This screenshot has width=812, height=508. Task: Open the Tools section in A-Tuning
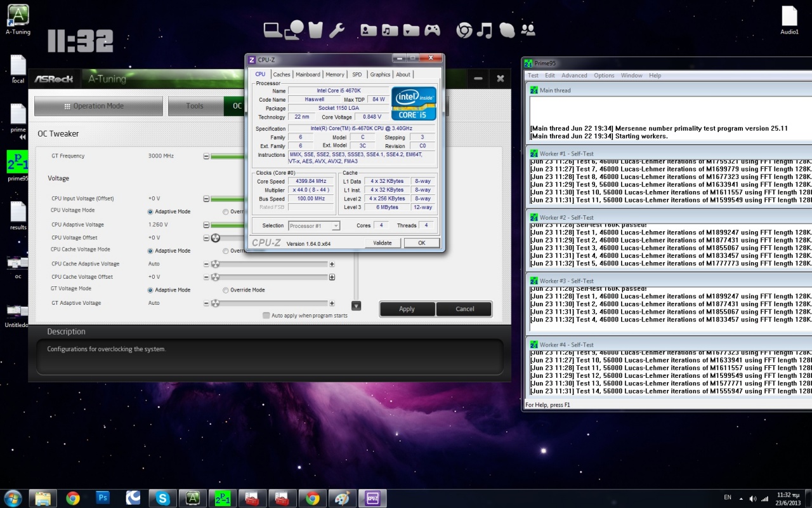point(195,106)
